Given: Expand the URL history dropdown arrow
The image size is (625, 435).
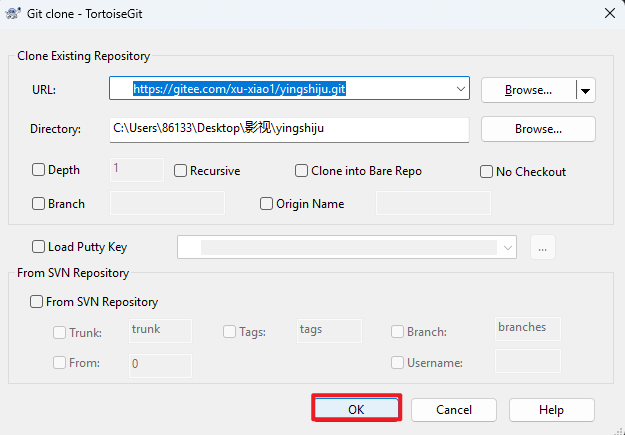Looking at the screenshot, I should point(460,89).
